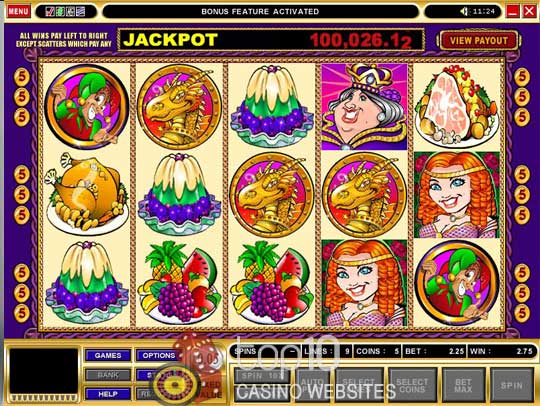Open SELECT COINS chooser

[x=412, y=385]
